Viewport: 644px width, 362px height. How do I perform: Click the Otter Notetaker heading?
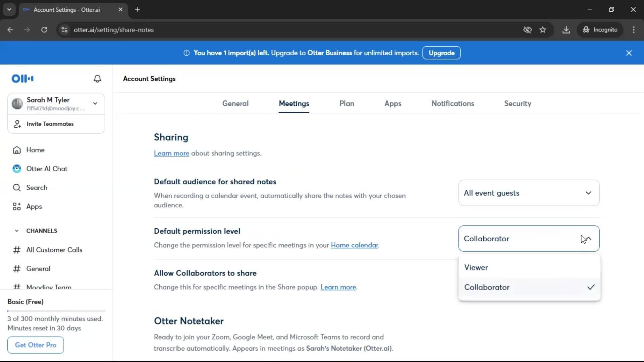(x=189, y=321)
